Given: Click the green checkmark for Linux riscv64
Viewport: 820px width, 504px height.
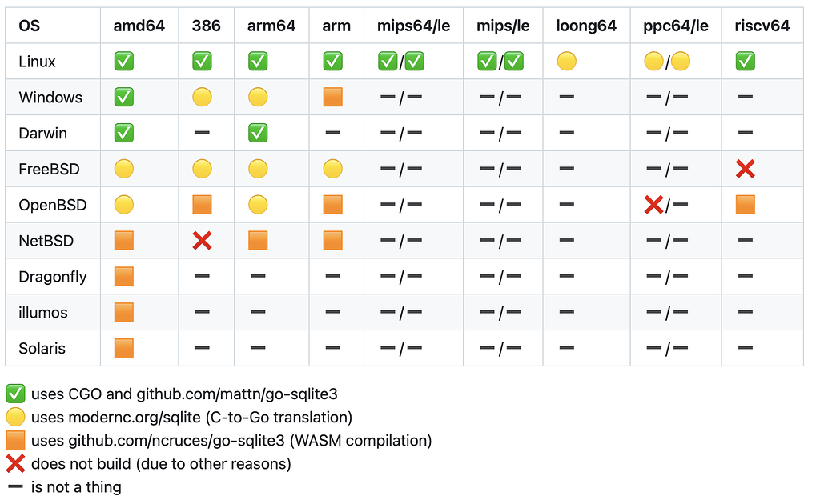Looking at the screenshot, I should (x=746, y=61).
